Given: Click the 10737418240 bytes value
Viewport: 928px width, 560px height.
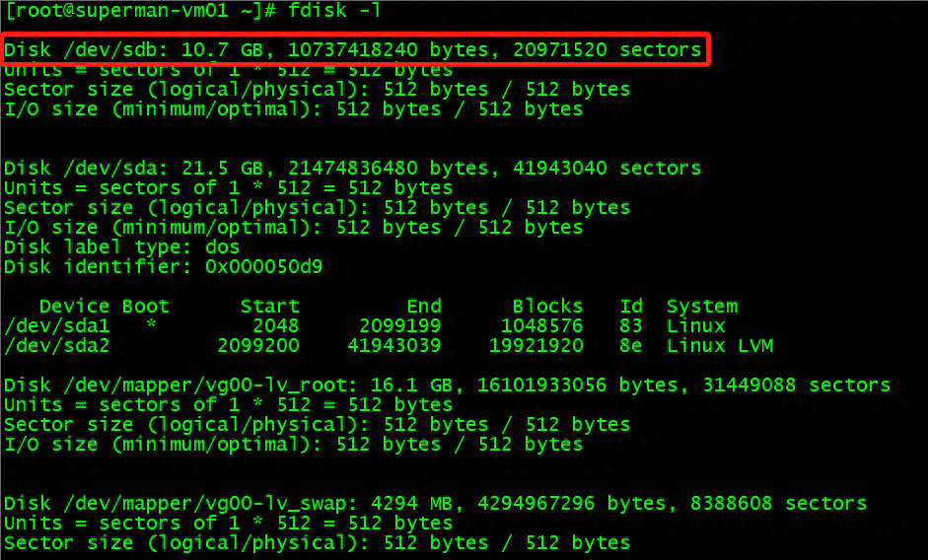Looking at the screenshot, I should pyautogui.click(x=393, y=49).
